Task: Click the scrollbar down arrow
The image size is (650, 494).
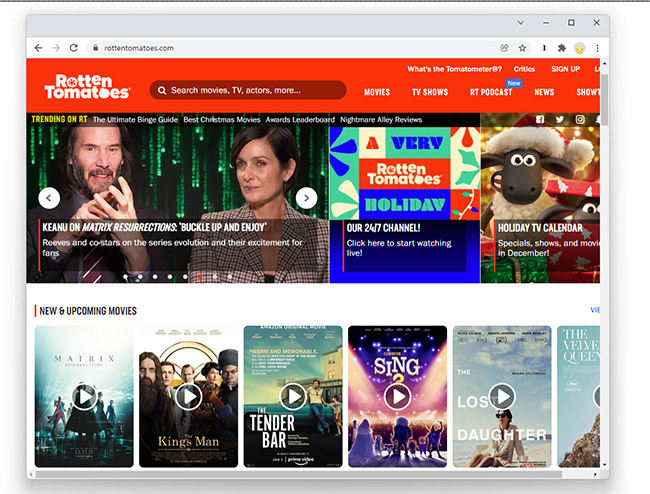Action: [x=604, y=465]
